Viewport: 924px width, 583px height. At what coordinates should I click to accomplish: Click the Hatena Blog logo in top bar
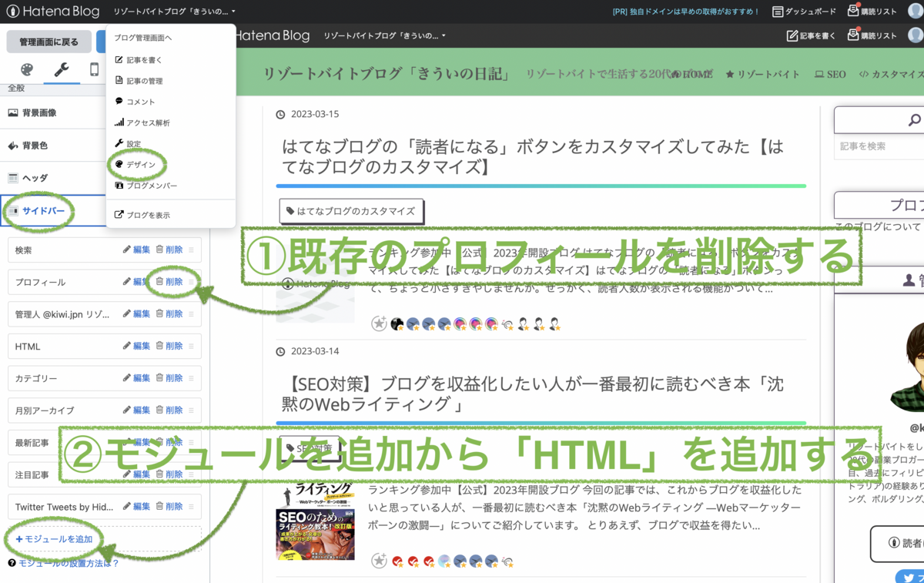click(x=52, y=12)
